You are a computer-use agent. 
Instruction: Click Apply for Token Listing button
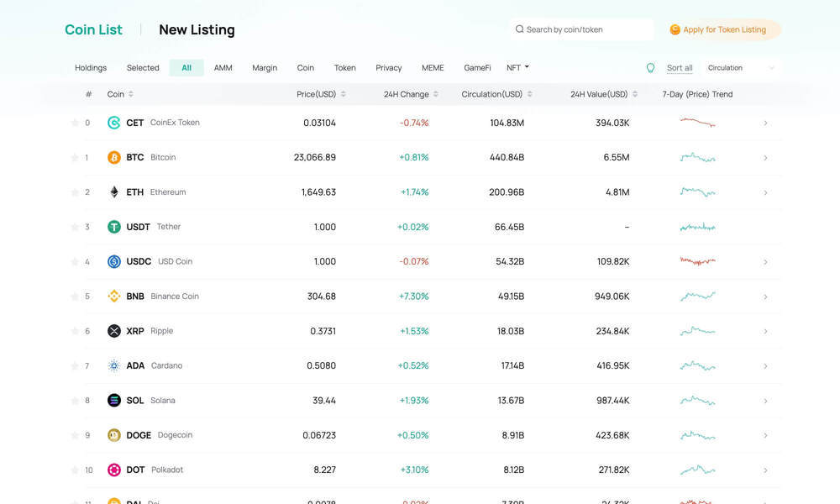pyautogui.click(x=724, y=29)
